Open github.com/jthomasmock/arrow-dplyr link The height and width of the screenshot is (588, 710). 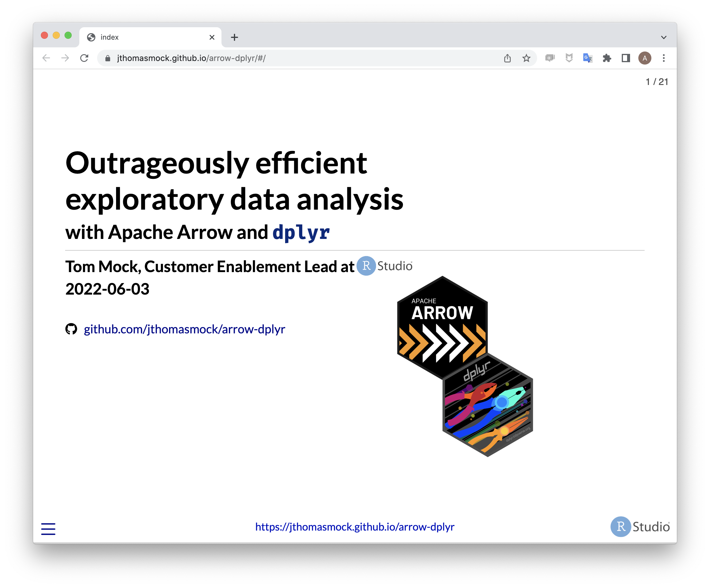pyautogui.click(x=184, y=329)
